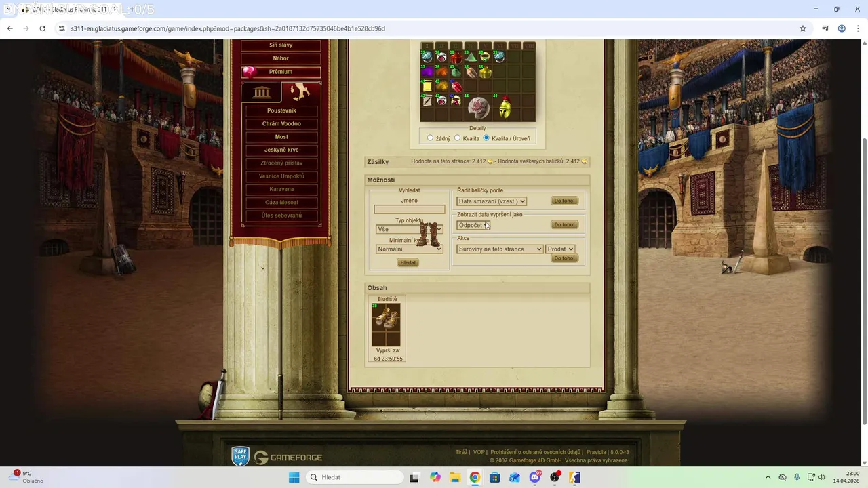Select the green wizard hat item in inventory
868x488 pixels.
point(471,57)
